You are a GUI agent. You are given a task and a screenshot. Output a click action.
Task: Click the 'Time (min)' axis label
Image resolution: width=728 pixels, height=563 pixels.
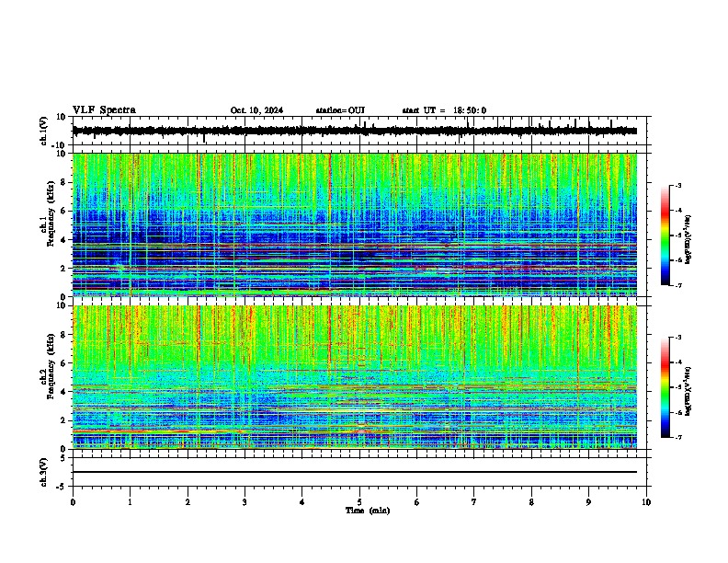pyautogui.click(x=368, y=511)
